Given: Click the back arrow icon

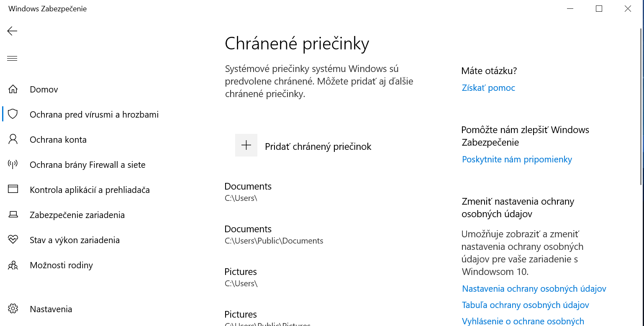Looking at the screenshot, I should [12, 31].
